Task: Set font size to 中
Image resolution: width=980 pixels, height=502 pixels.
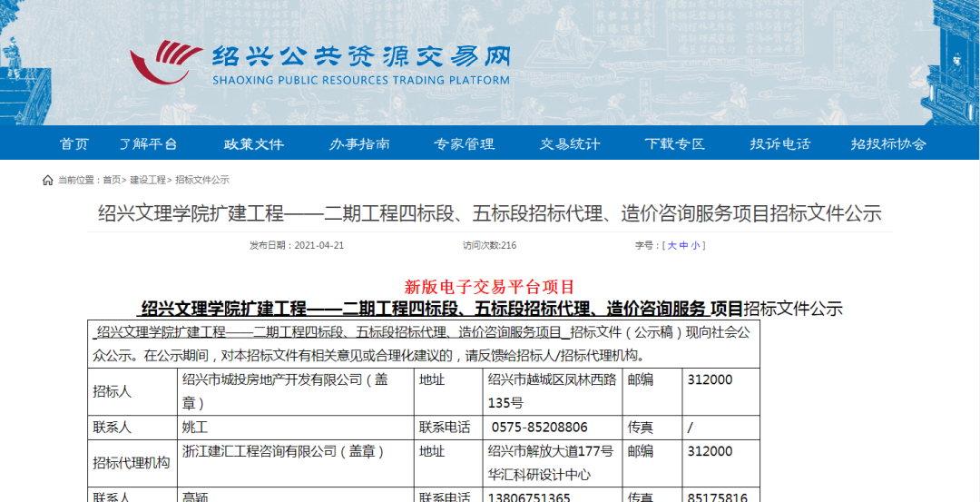Action: [x=683, y=246]
